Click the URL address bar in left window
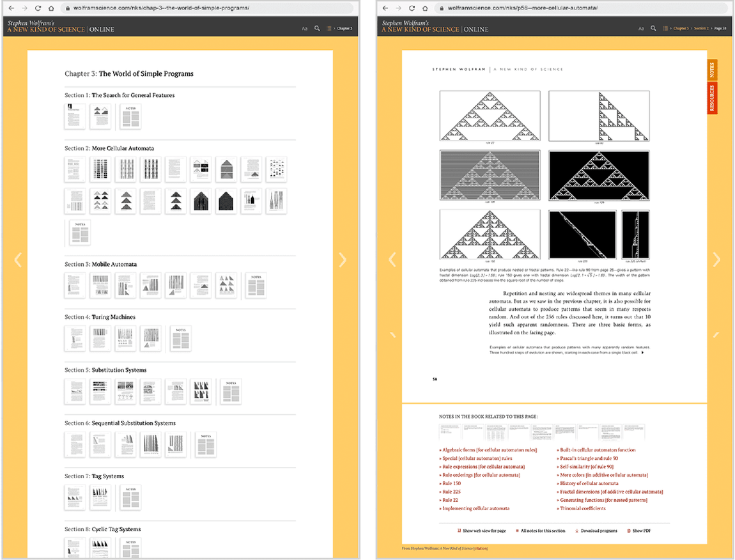The height and width of the screenshot is (560, 735). 205,8
